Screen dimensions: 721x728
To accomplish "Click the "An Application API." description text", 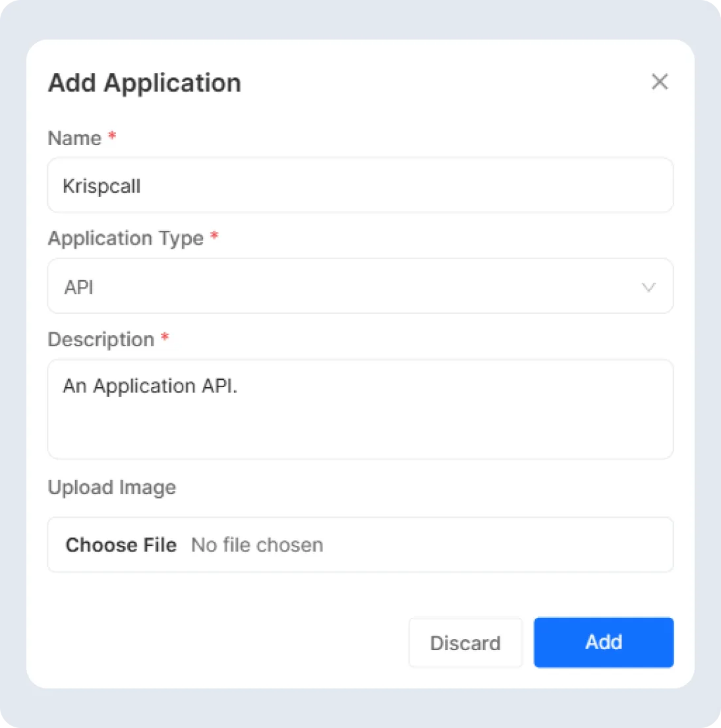I will click(x=150, y=386).
